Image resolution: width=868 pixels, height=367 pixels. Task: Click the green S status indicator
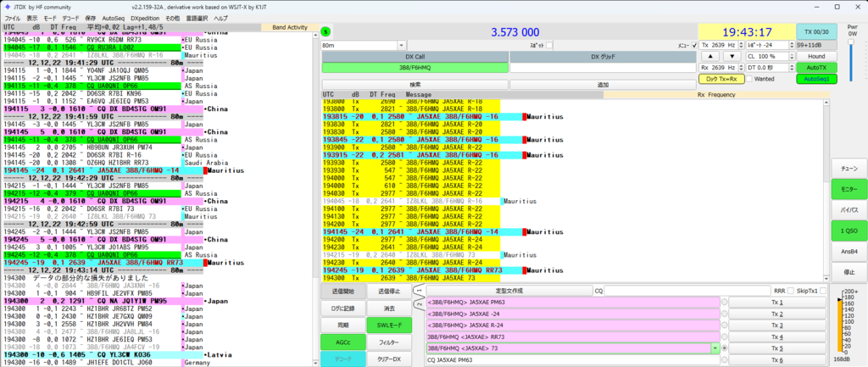(326, 31)
